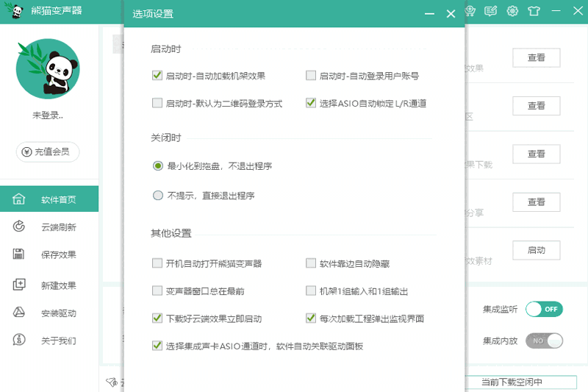Check 开机自动打开熊猫变声器 option

coord(157,263)
